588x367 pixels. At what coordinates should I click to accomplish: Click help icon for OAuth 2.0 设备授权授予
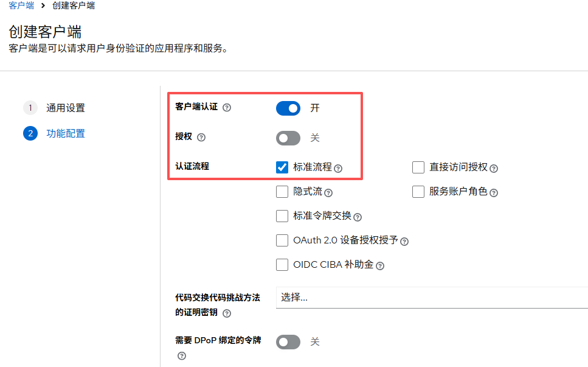pyautogui.click(x=404, y=241)
